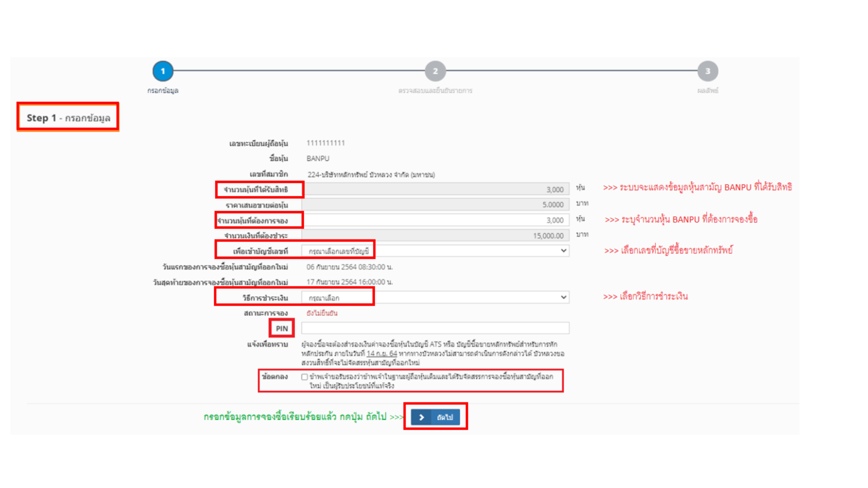Click the ผลลัพธ์ label under step 3

(708, 91)
